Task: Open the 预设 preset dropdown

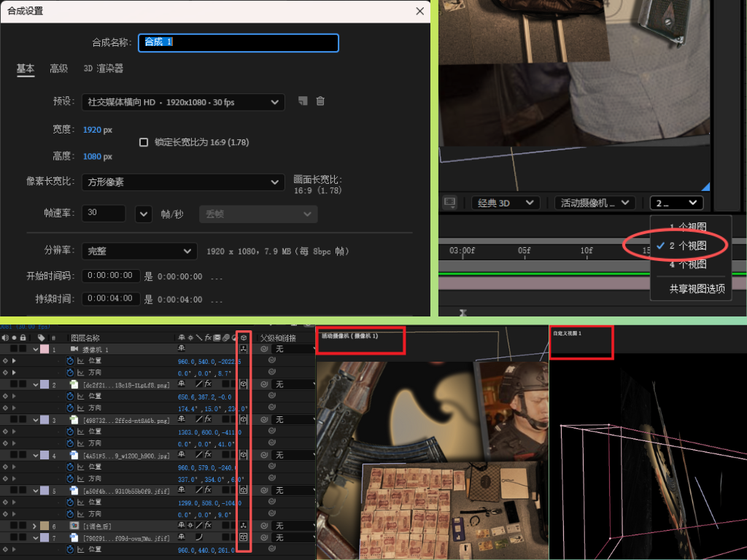Action: pyautogui.click(x=182, y=102)
